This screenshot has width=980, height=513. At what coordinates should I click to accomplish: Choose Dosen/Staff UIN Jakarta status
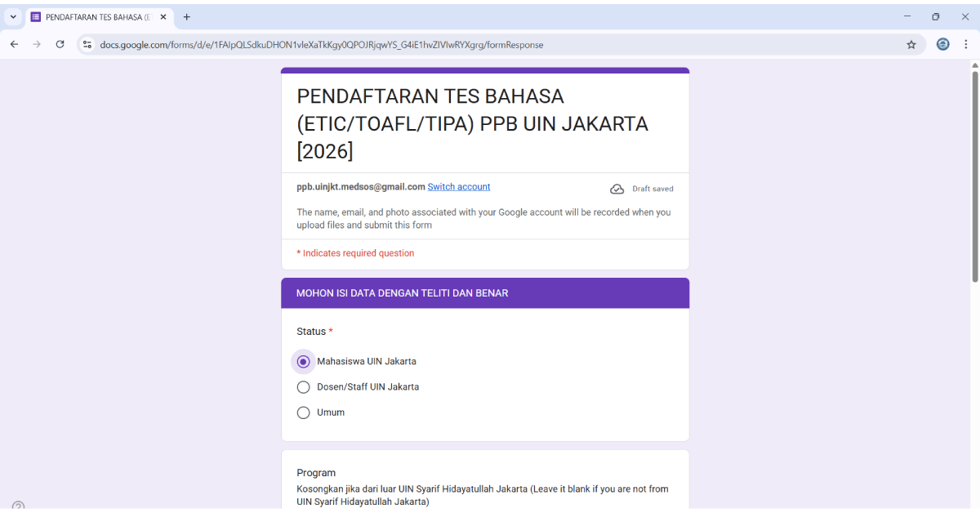pyautogui.click(x=303, y=386)
